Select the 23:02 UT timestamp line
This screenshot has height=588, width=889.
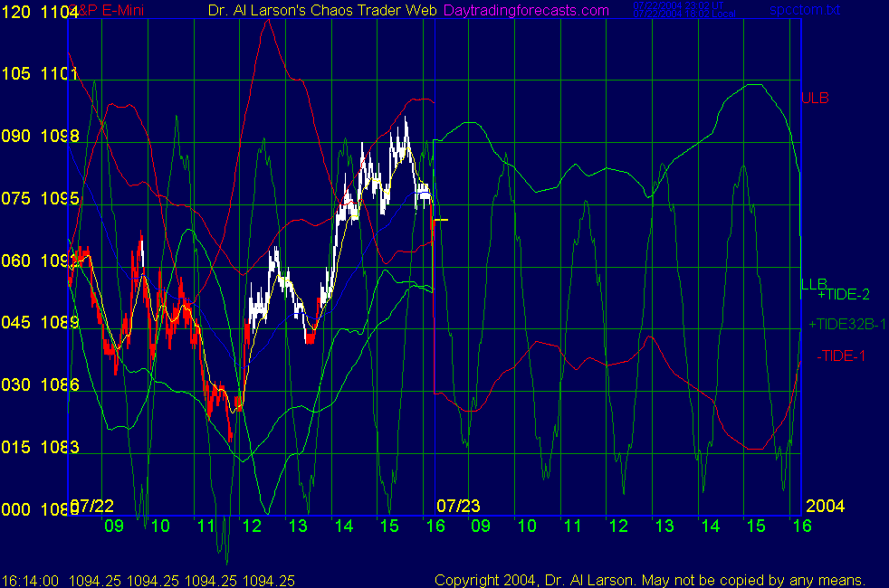point(678,5)
